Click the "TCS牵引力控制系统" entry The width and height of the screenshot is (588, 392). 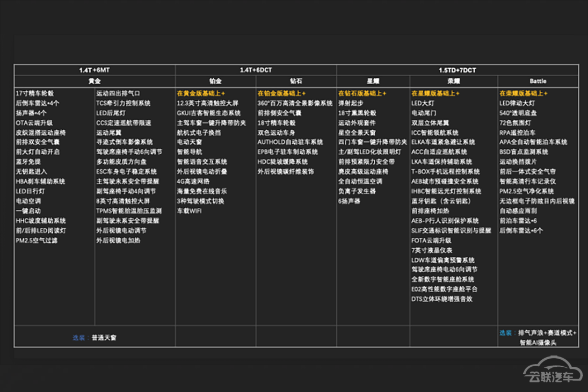123,103
